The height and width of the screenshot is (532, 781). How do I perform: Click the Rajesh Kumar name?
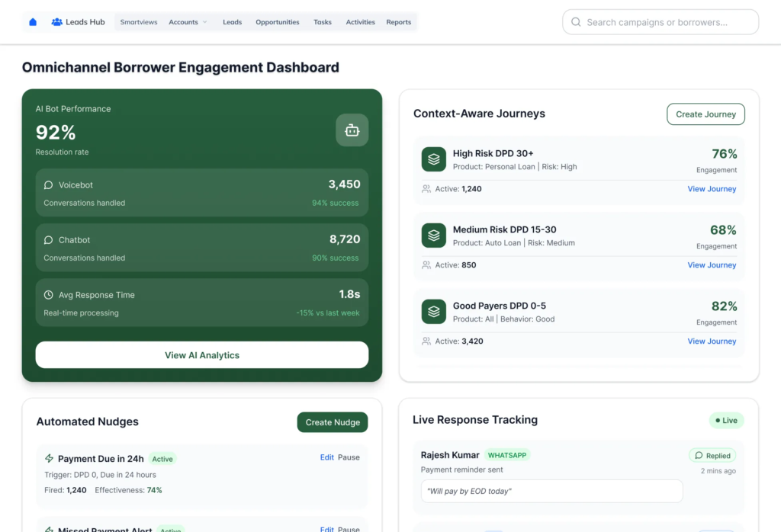coord(450,455)
